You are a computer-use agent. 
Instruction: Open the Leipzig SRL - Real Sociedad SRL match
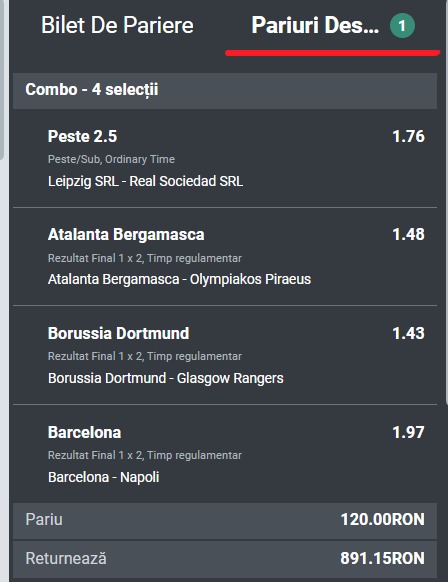(x=145, y=181)
